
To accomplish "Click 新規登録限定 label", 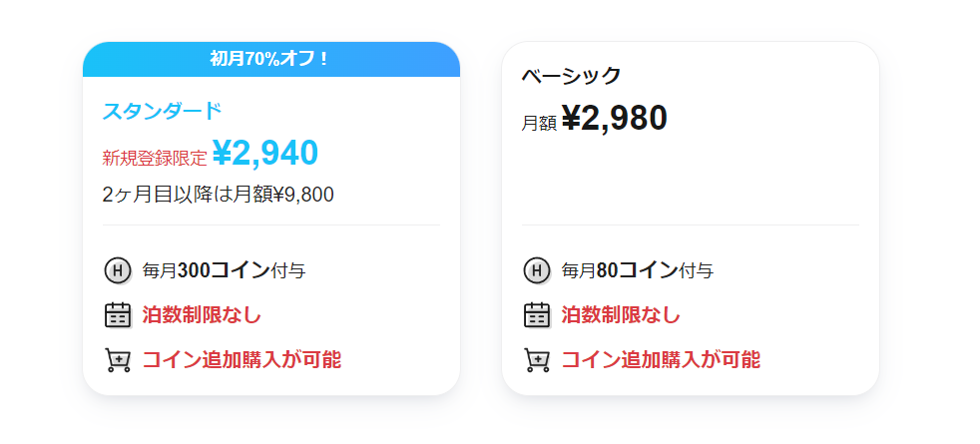I will pos(155,159).
